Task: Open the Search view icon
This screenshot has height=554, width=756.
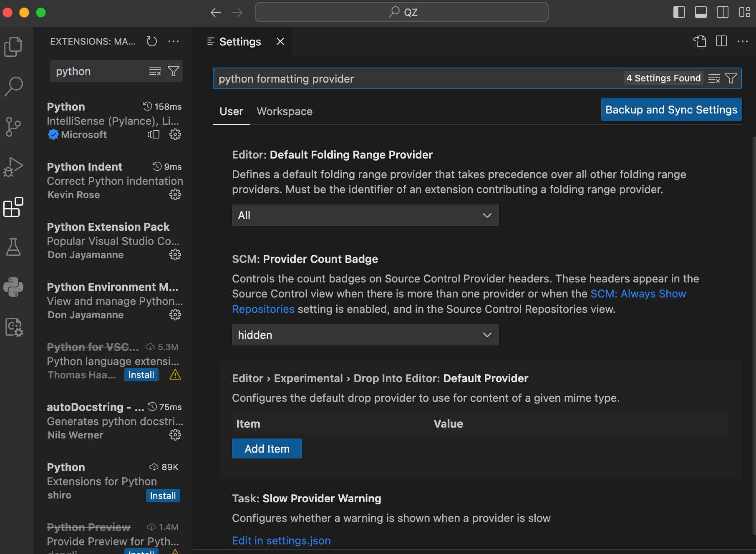Action: pos(13,86)
